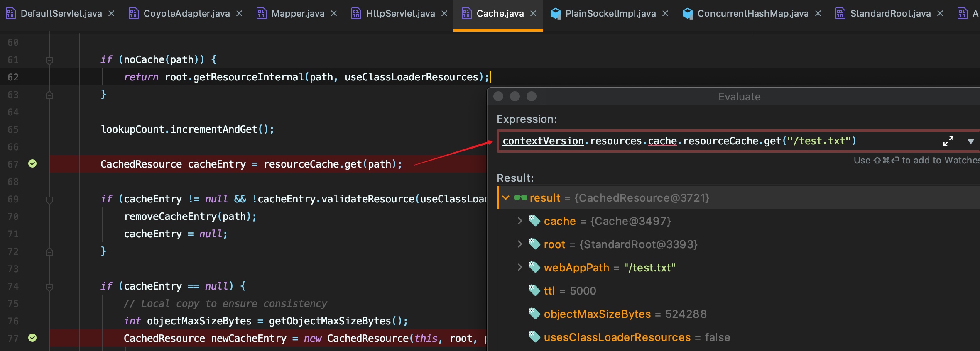Collapse the code block at line 61
Image resolution: width=980 pixels, height=351 pixels.
(49, 61)
